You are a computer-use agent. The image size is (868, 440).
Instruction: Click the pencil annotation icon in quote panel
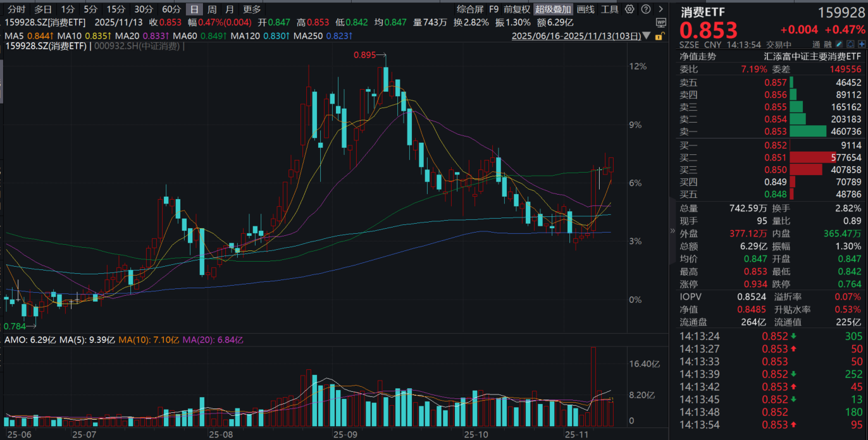tap(839, 44)
